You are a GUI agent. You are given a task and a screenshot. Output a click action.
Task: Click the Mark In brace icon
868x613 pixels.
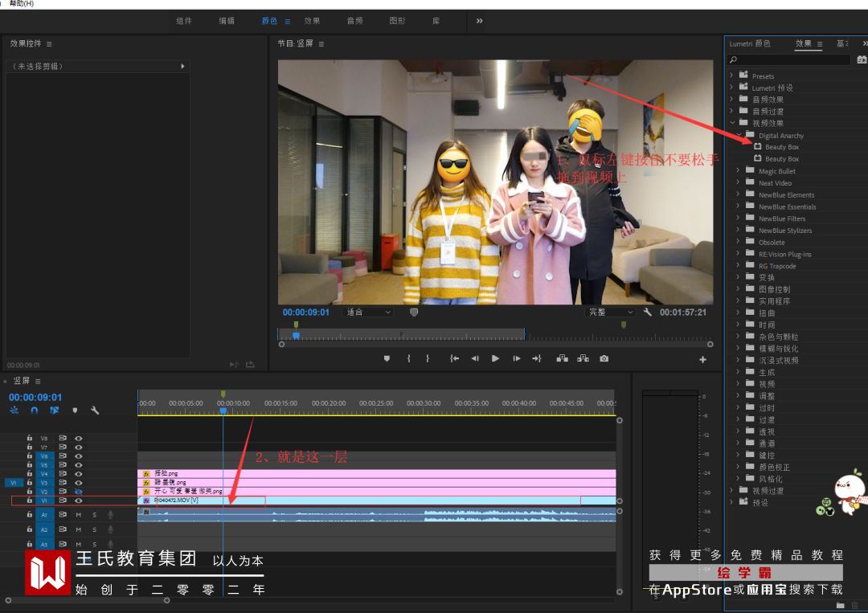[x=409, y=358]
